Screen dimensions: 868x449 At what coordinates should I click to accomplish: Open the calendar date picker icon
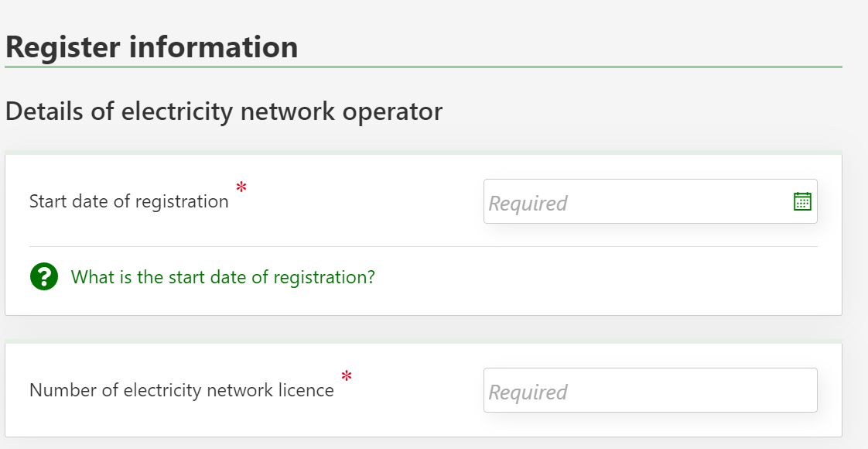[802, 201]
